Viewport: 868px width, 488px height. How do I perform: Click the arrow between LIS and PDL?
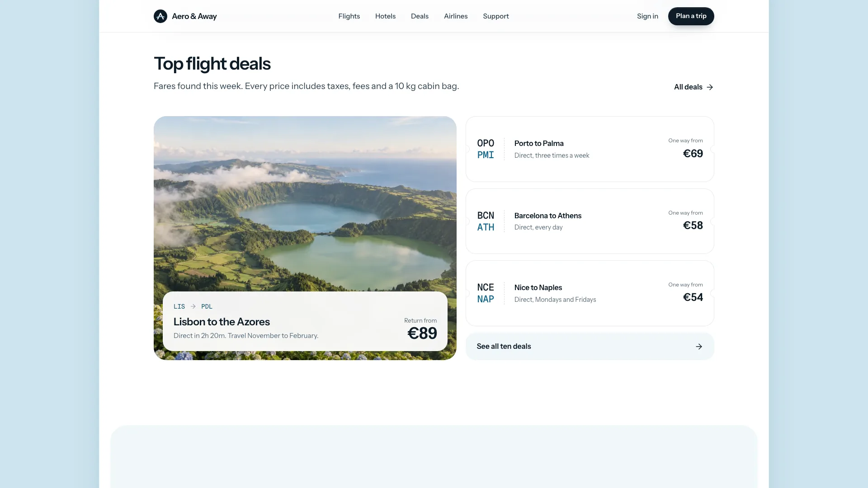tap(193, 306)
